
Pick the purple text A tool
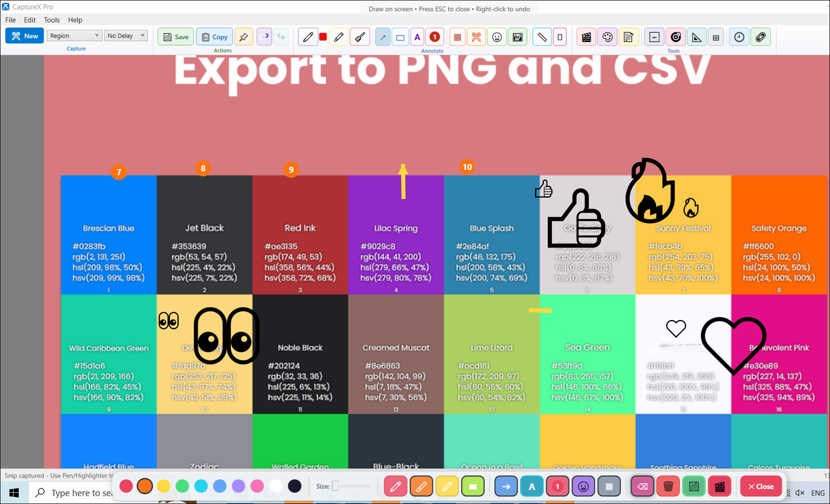click(417, 37)
